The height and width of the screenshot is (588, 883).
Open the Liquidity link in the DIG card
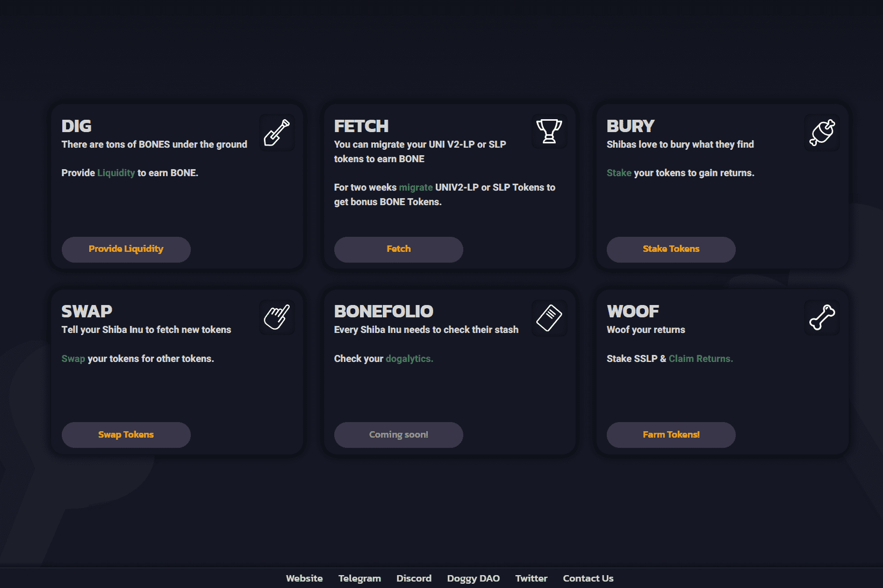pos(116,172)
